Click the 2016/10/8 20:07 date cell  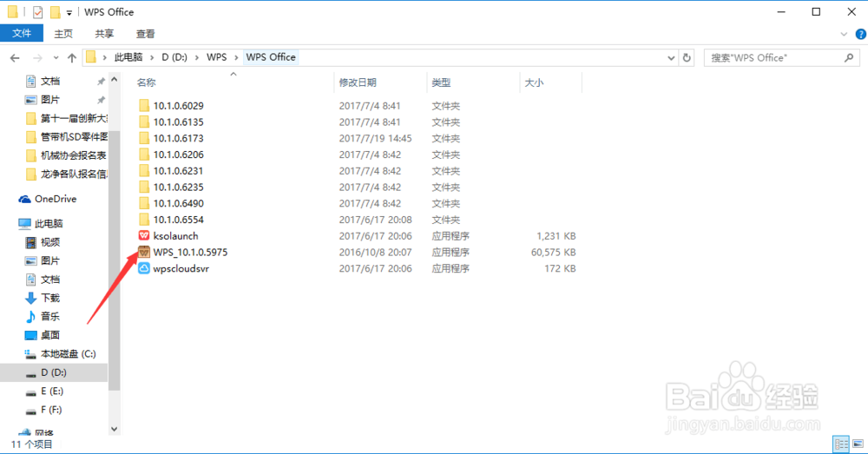pos(375,253)
